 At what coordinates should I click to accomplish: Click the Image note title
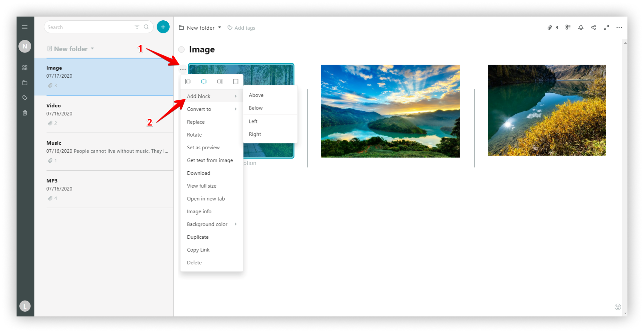[202, 49]
